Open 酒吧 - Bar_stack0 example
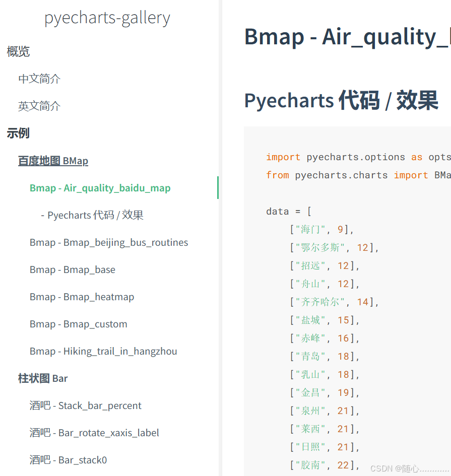 click(x=69, y=460)
